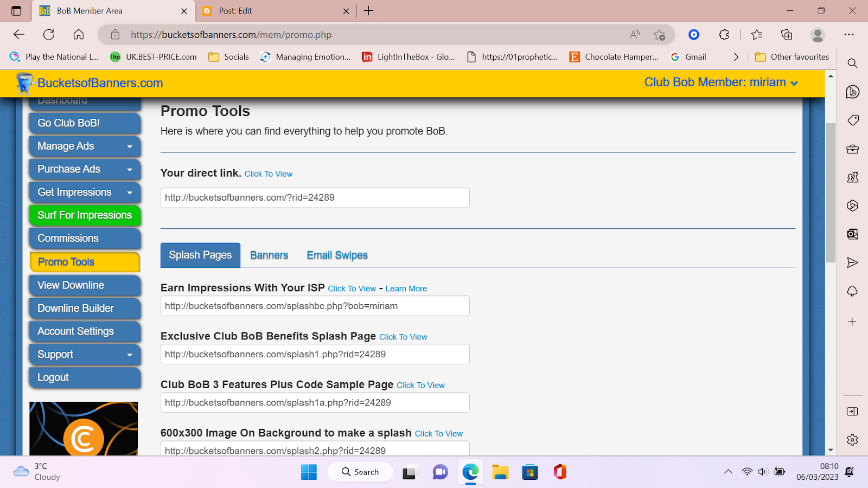
Task: Open File Explorer from taskbar
Action: (x=500, y=472)
